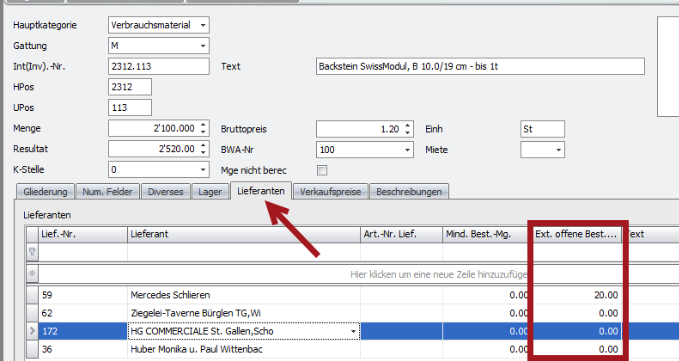Sort by Mind. Best.-Mg. column header
The image size is (679, 361).
point(485,234)
